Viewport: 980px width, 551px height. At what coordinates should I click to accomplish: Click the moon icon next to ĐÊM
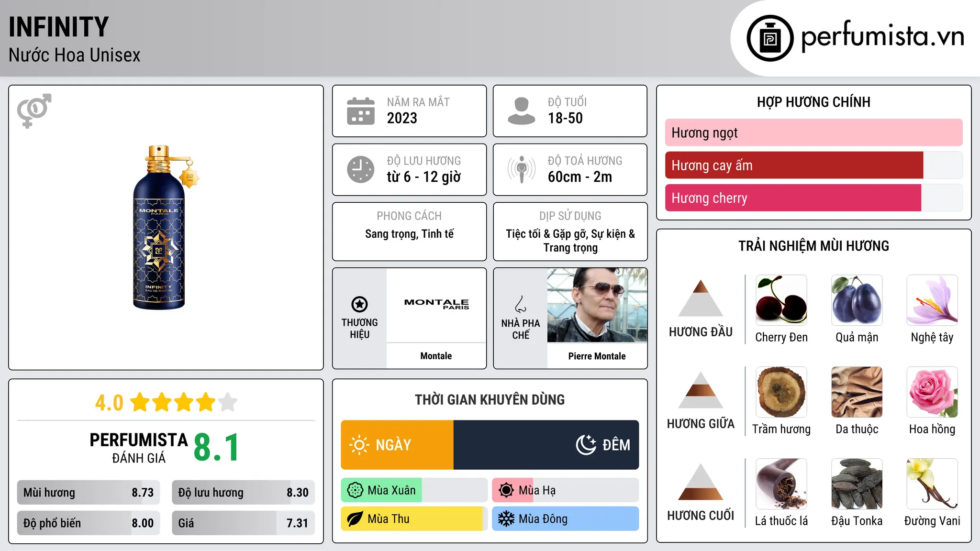pyautogui.click(x=586, y=445)
